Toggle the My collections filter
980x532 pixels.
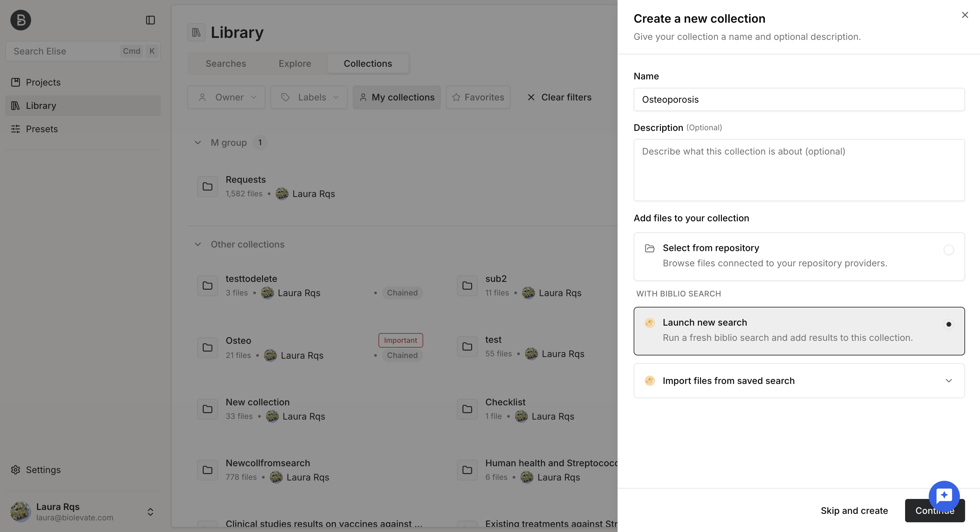click(396, 97)
